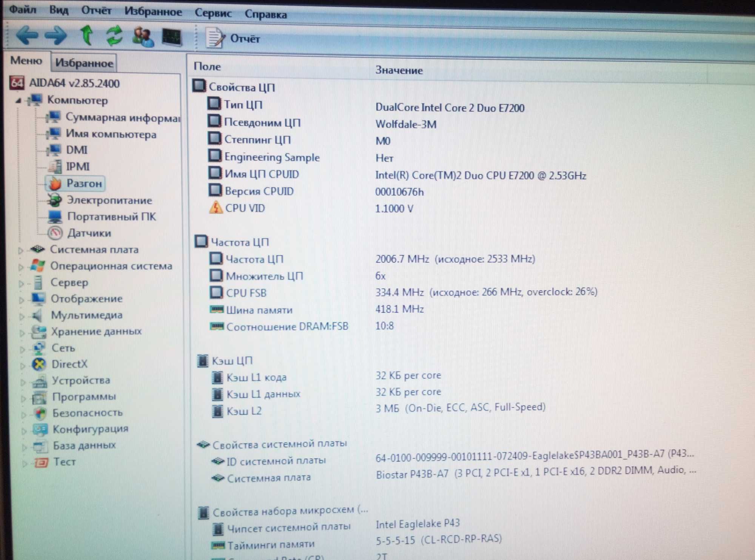Open the Вид menu
The height and width of the screenshot is (560, 755).
(x=59, y=9)
